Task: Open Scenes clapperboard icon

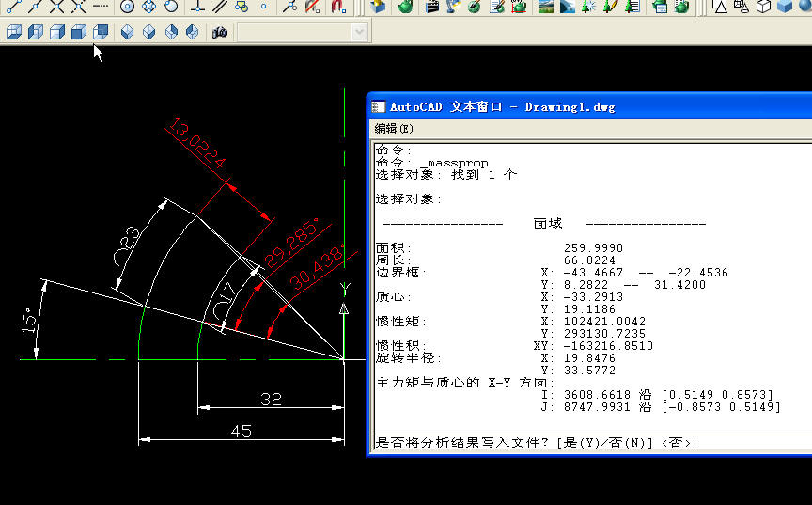Action: click(x=431, y=7)
